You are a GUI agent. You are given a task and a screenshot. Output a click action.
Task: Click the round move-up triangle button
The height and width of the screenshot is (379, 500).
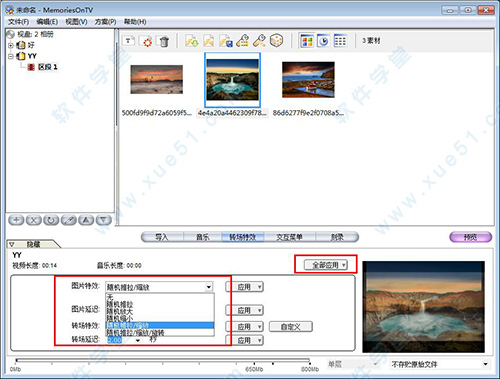(x=86, y=220)
